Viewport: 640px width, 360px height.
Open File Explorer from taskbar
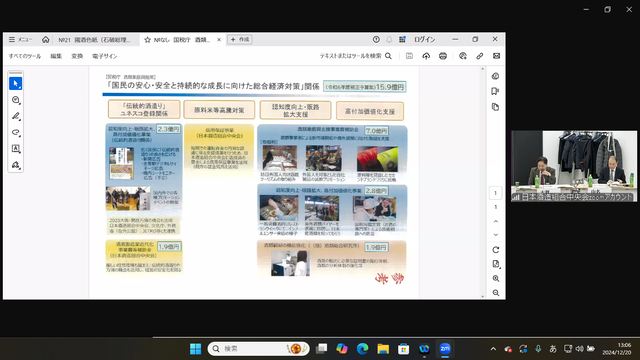coord(383,349)
